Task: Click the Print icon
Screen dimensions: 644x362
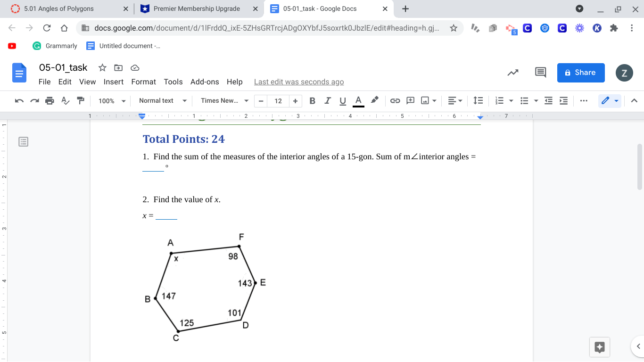Action: pos(49,100)
